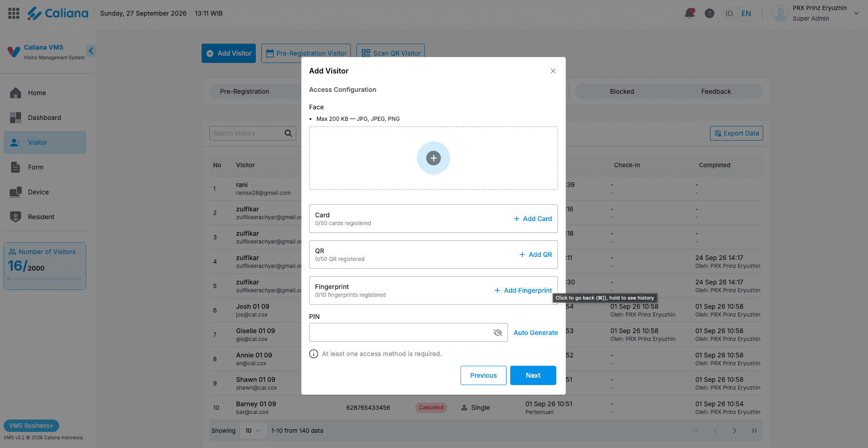Open the Blocked tab
The height and width of the screenshot is (448, 868).
pyautogui.click(x=622, y=91)
